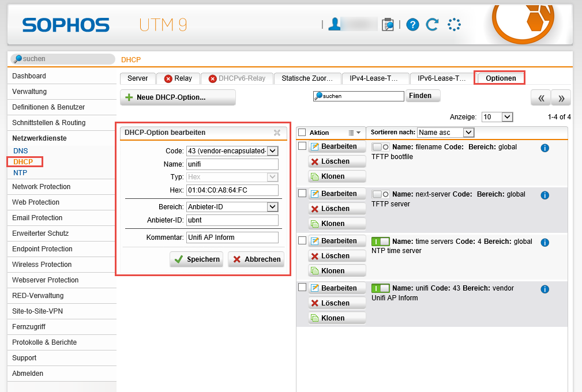Open the Sortieren nach dropdown

445,133
